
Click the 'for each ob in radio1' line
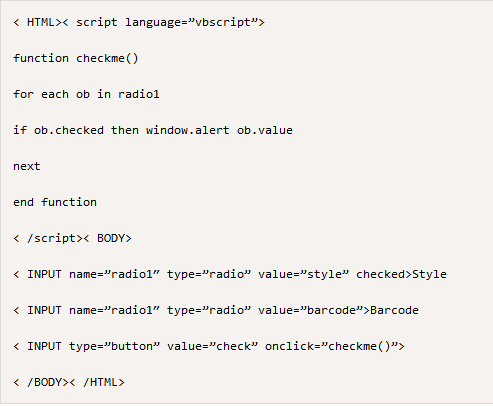[86, 94]
